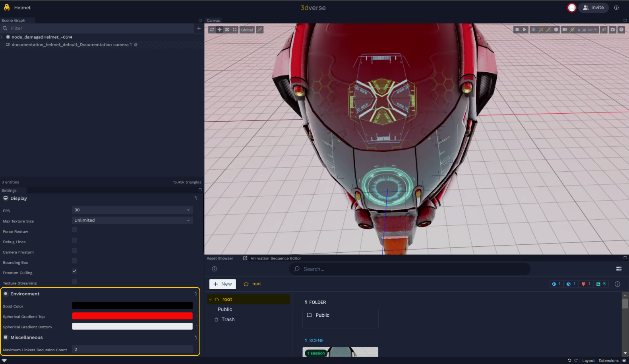629x364 pixels.
Task: Select the move/translate gizmo tool
Action: point(219,30)
